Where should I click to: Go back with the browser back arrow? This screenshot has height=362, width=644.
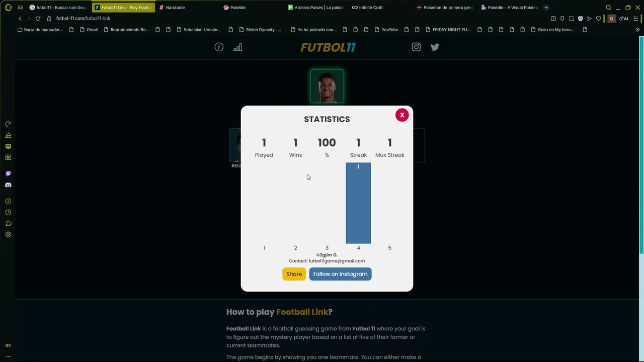20,19
